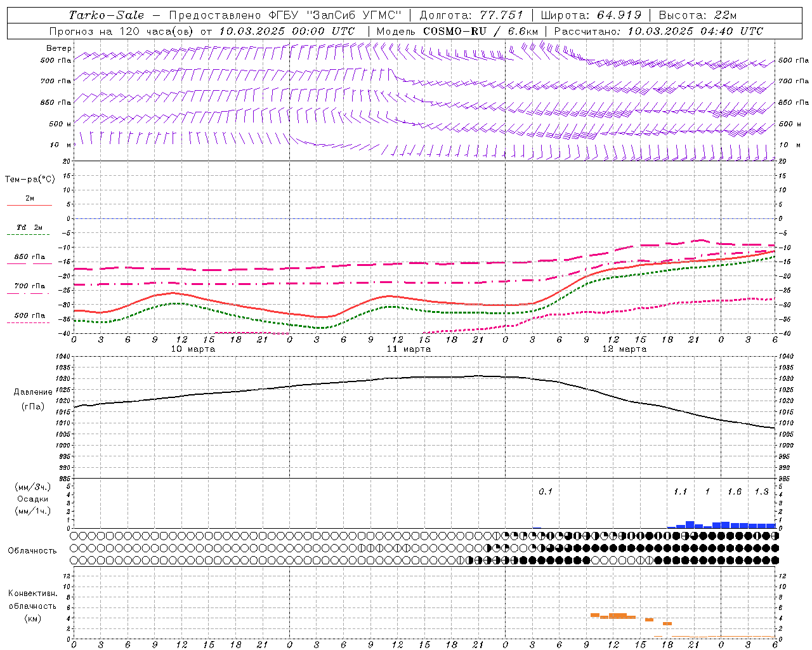The height and width of the screenshot is (650, 812).
Task: Click 'Предоставлено ФГБУ ЗапСиб УГМС' provider text
Action: click(285, 15)
